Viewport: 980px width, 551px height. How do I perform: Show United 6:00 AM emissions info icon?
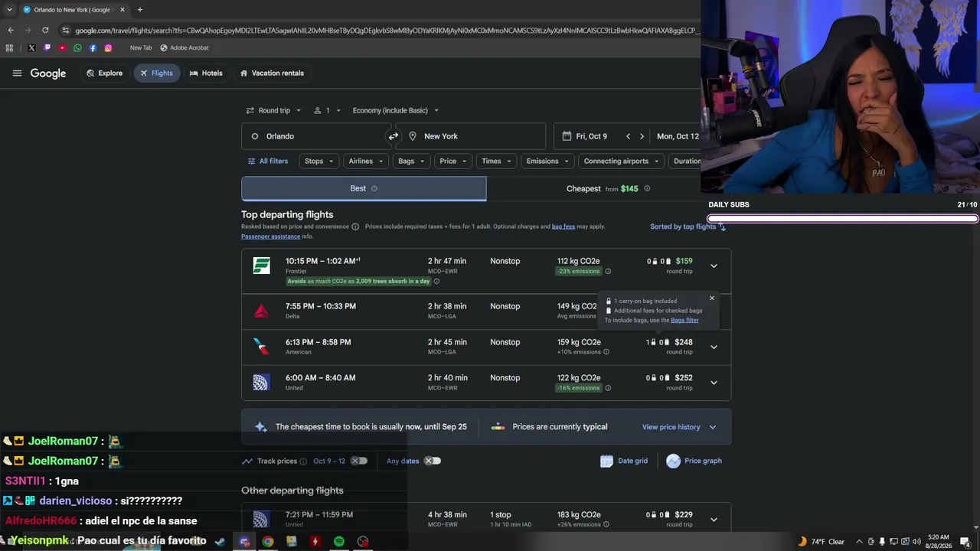pos(608,388)
